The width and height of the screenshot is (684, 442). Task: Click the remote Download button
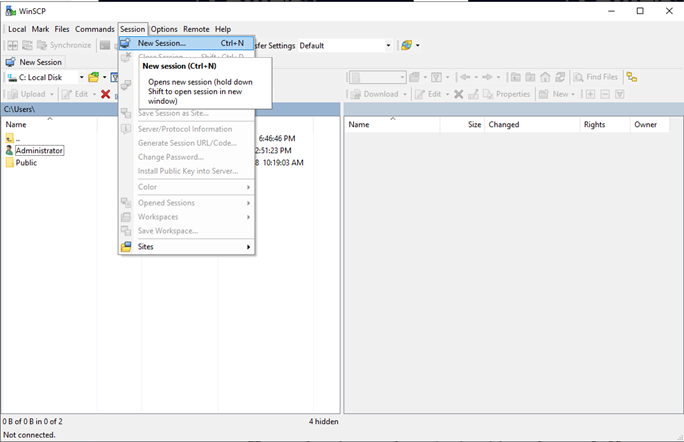[x=375, y=94]
